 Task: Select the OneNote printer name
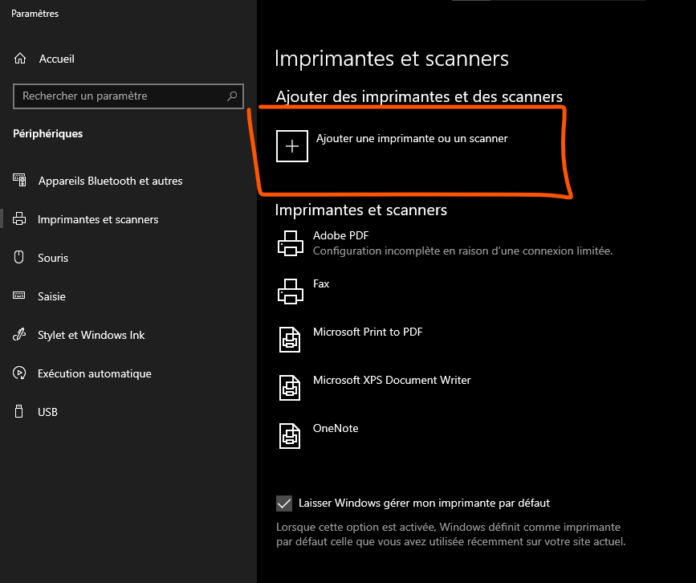(x=335, y=428)
